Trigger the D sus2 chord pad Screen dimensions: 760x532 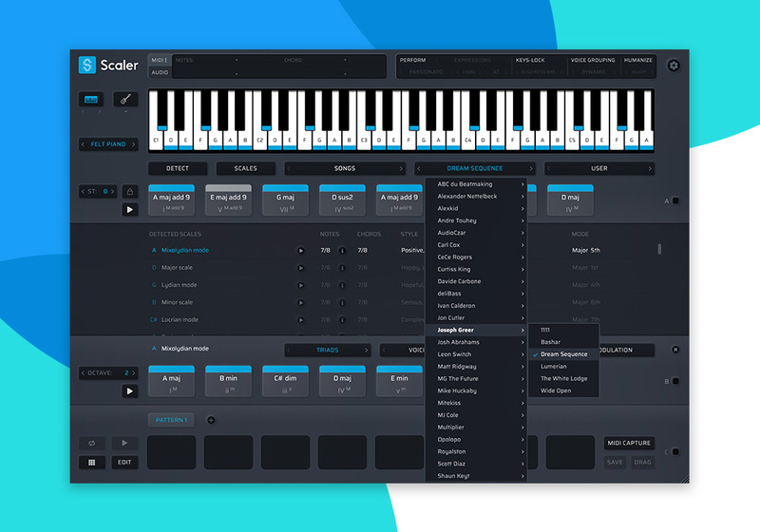(x=342, y=200)
